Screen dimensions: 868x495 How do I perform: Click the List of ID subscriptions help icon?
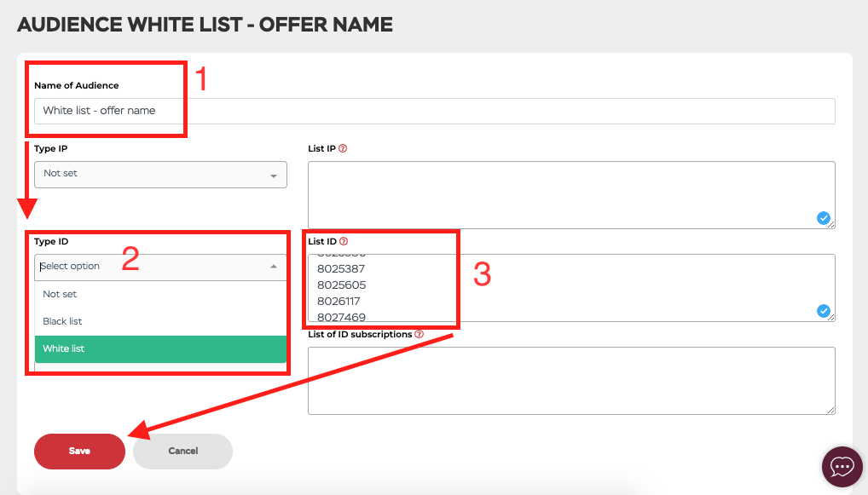pos(419,334)
